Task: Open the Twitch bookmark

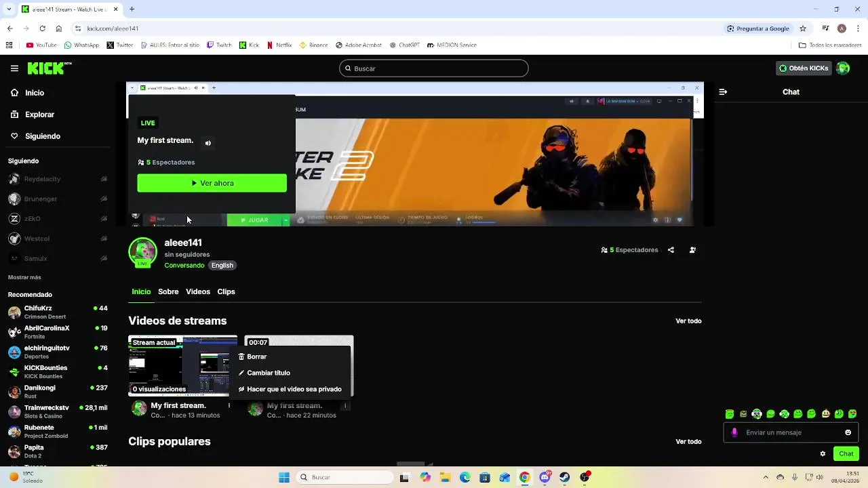Action: tap(218, 45)
